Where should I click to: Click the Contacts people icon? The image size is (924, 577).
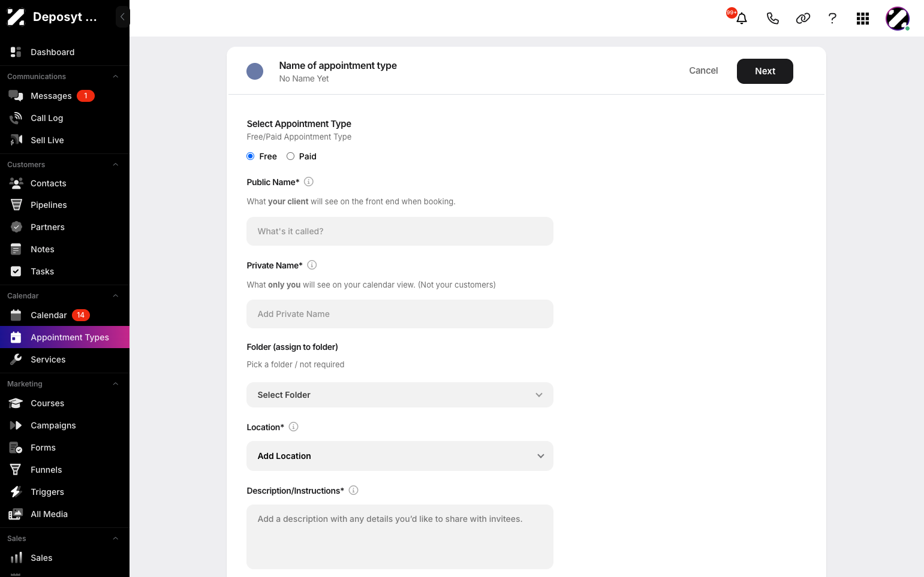click(16, 183)
